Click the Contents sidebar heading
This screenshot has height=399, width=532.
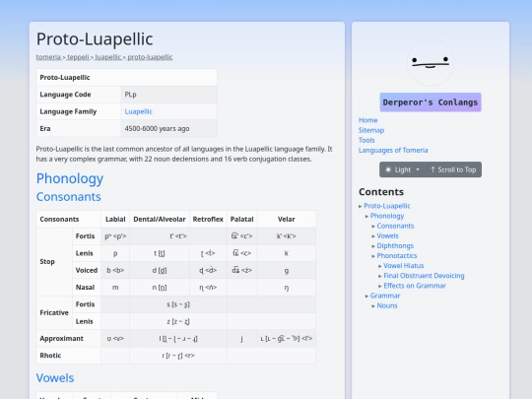click(381, 192)
